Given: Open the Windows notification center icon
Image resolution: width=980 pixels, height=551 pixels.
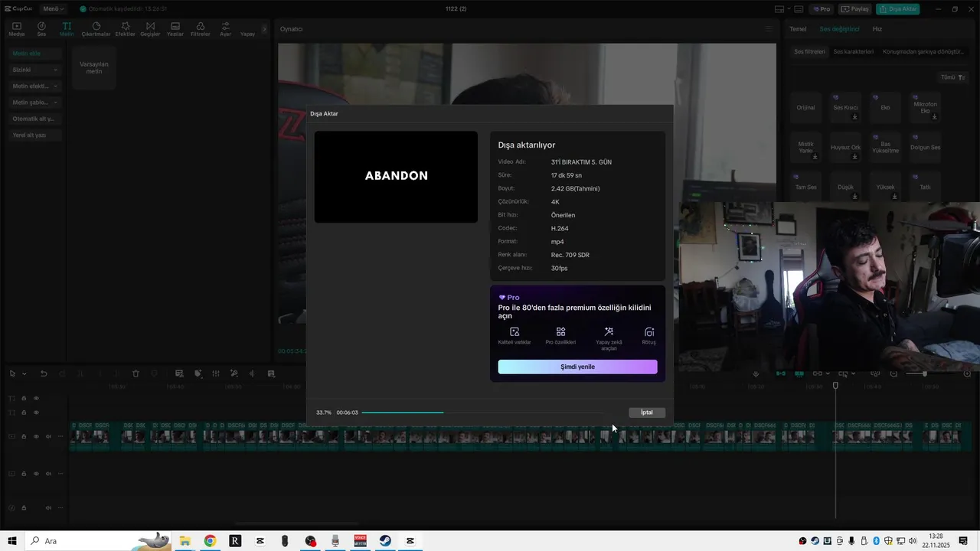Looking at the screenshot, I should pyautogui.click(x=963, y=541).
